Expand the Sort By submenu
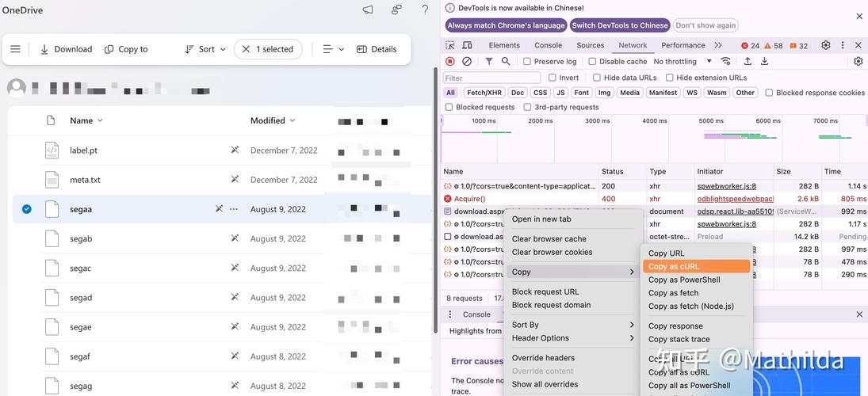 (572, 325)
